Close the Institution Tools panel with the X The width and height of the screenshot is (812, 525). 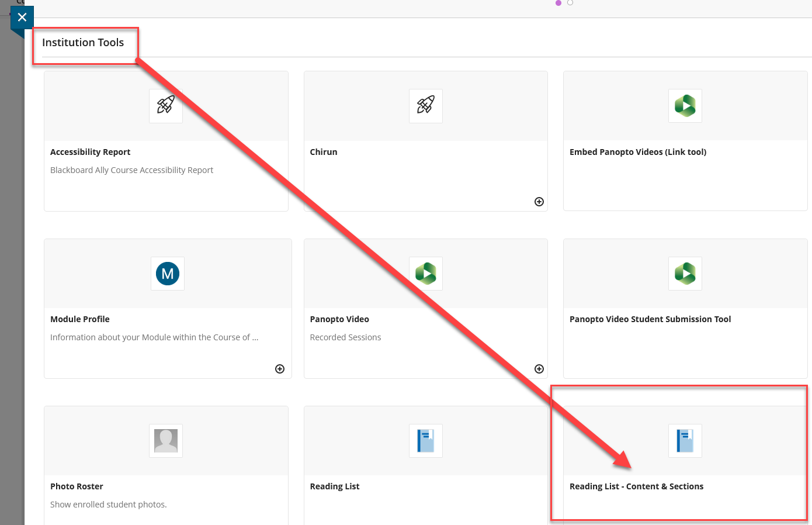[22, 17]
